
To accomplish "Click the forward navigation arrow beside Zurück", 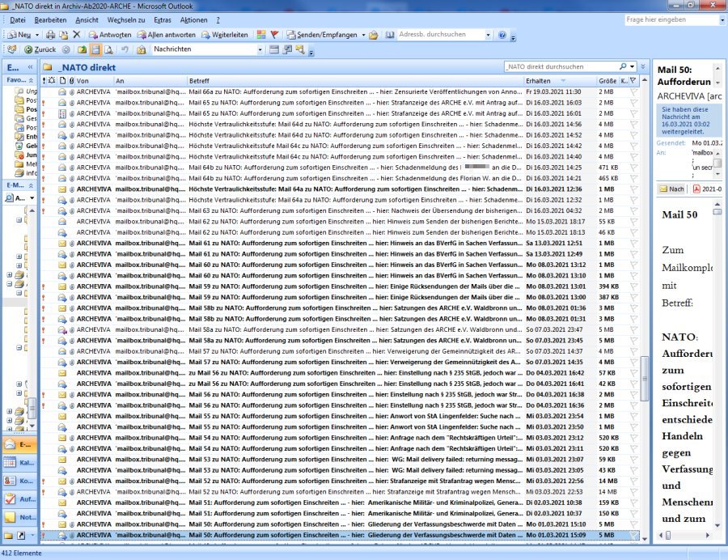I will click(x=66, y=49).
